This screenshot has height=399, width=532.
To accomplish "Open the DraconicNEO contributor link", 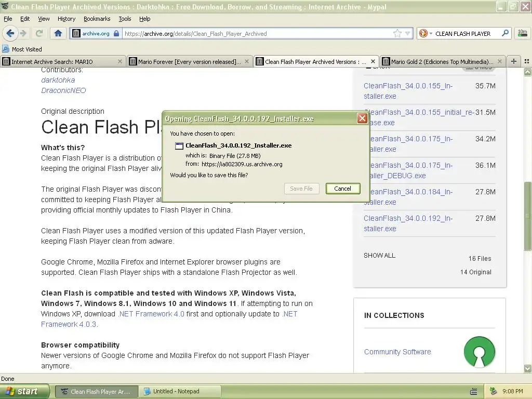I will [x=63, y=90].
